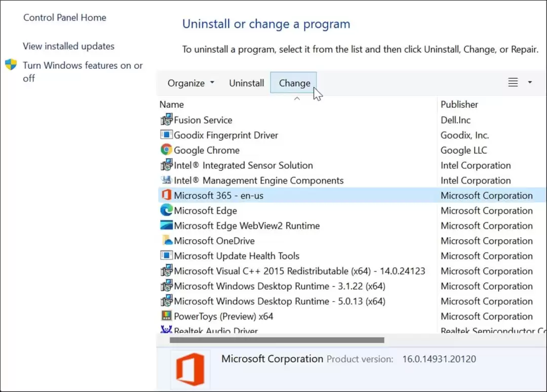This screenshot has width=547, height=392.
Task: Click the Google Chrome icon in list
Action: [x=167, y=150]
